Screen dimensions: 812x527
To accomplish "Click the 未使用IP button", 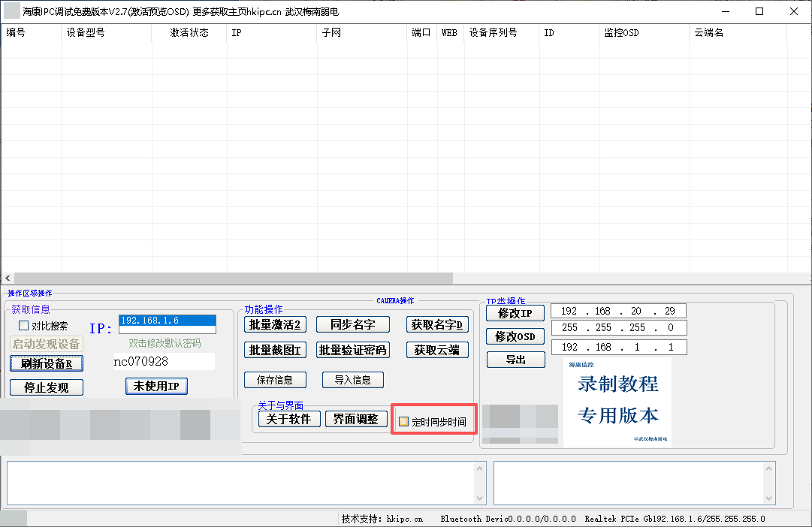I will pos(156,386).
